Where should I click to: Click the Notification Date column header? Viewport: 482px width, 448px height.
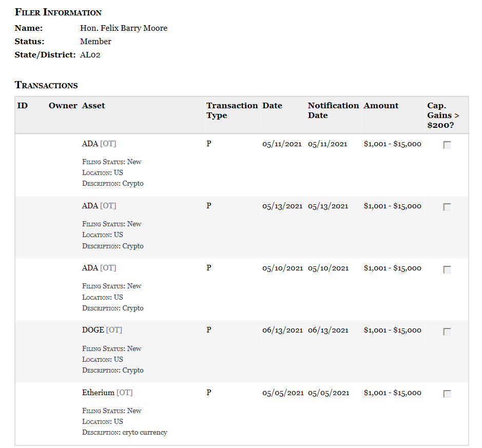(333, 110)
